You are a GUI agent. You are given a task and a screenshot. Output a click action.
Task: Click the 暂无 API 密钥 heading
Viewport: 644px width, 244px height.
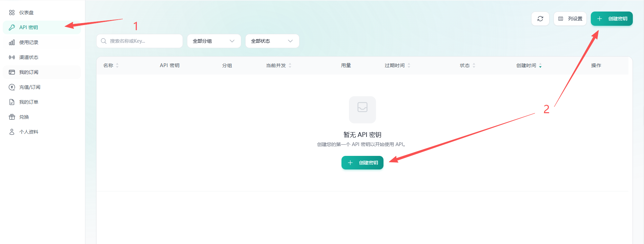pos(362,135)
